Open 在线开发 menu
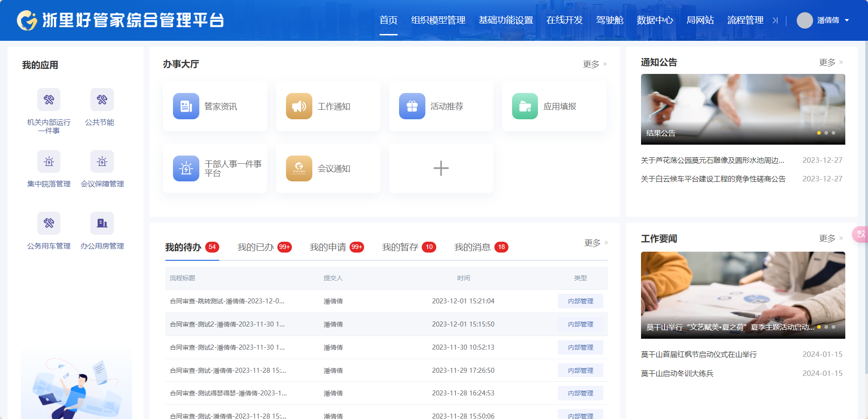Screen dimensions: 868x419 (x=564, y=20)
